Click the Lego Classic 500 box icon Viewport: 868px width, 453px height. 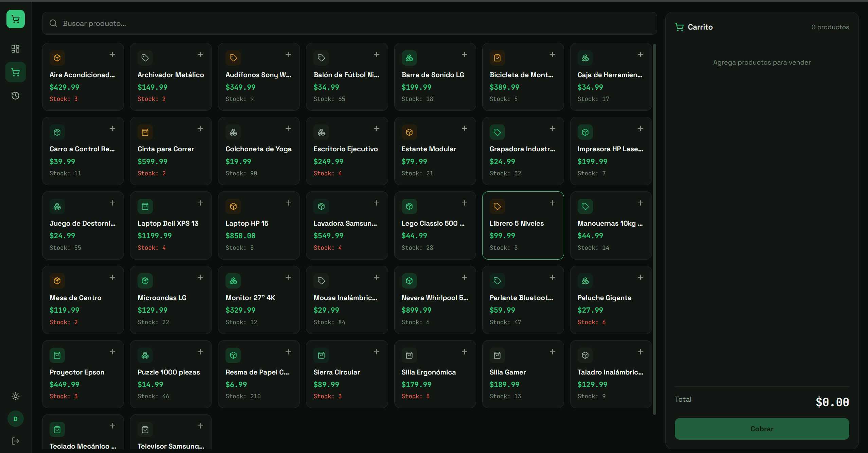409,206
